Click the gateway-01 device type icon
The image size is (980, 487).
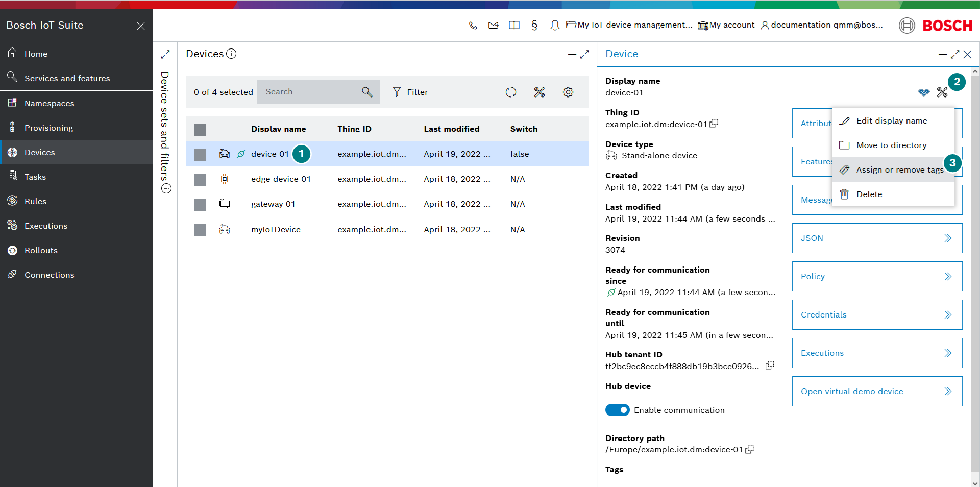[x=225, y=204]
